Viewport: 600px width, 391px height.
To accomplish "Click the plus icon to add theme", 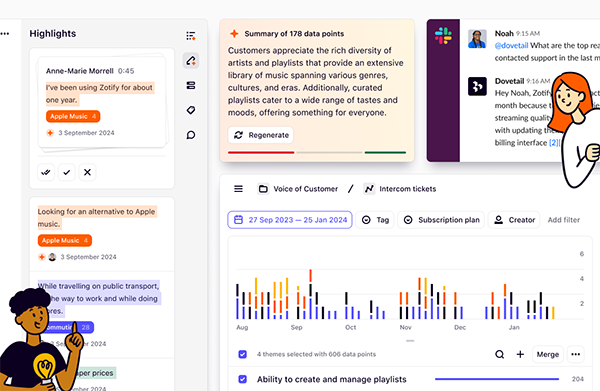I will coord(520,354).
